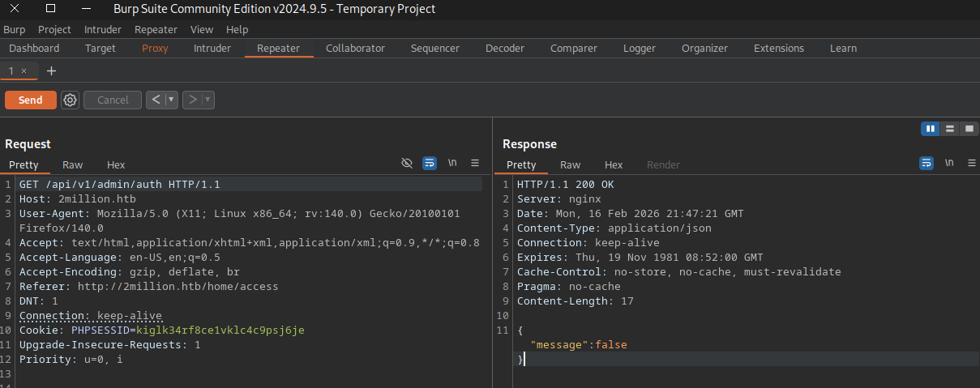The image size is (980, 388).
Task: Select the Hex view in Response
Action: click(614, 165)
